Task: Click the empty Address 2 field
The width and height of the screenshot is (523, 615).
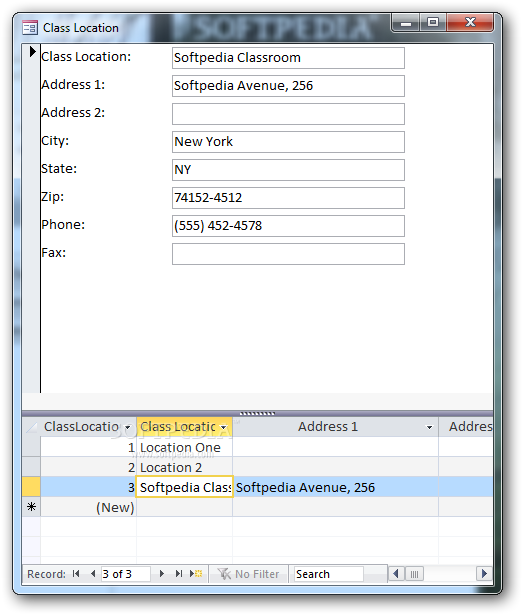Action: [288, 114]
